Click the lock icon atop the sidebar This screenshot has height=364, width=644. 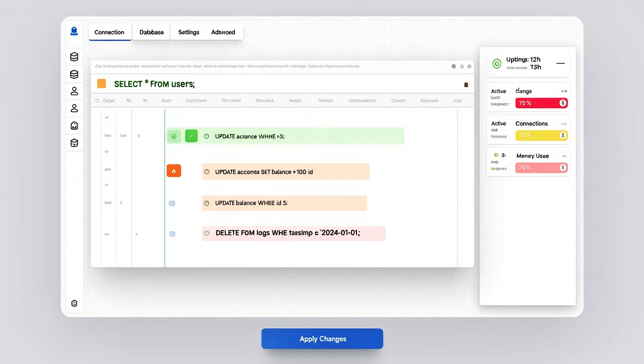click(x=74, y=32)
